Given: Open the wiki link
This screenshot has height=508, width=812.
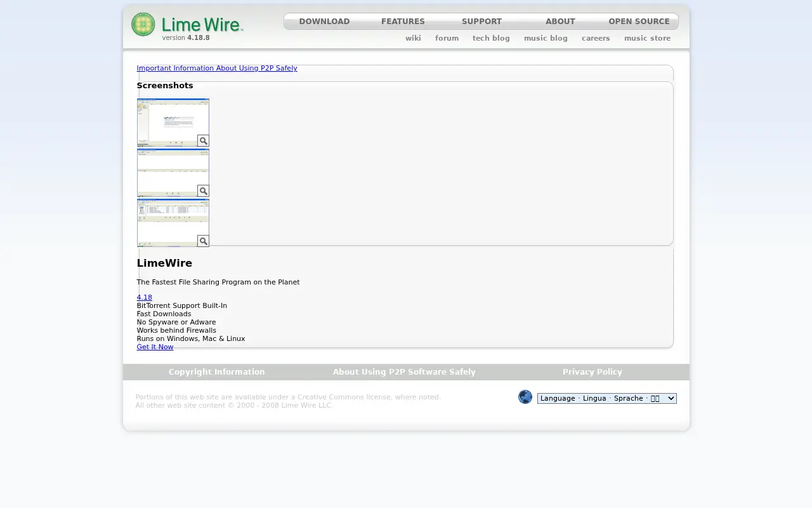Looking at the screenshot, I should 413,38.
